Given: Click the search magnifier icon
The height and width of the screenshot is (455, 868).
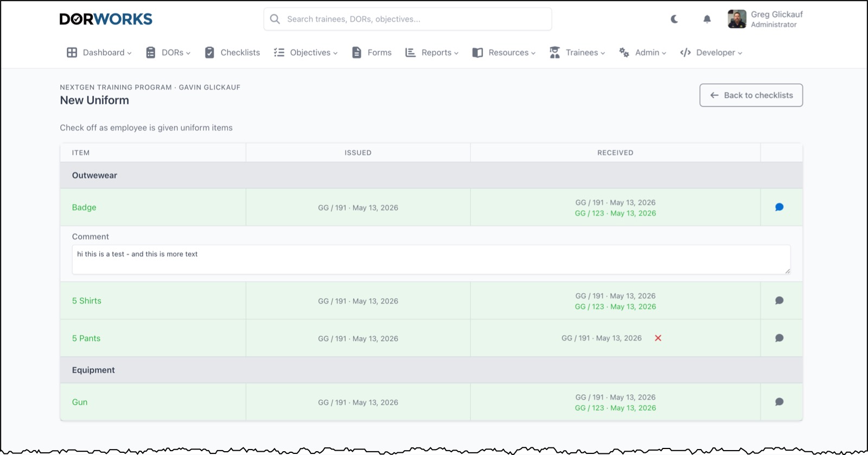Looking at the screenshot, I should pyautogui.click(x=275, y=19).
